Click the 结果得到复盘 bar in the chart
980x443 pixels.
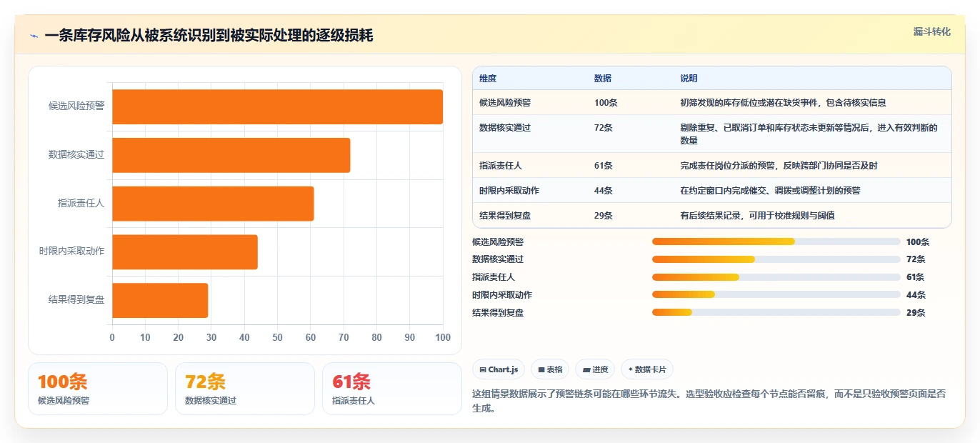(x=160, y=300)
